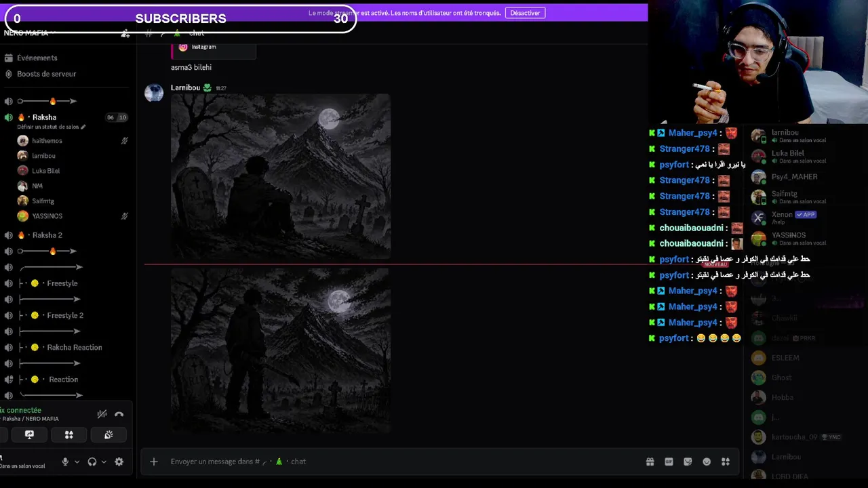Click YASSINOS muted microphone icon
Image resolution: width=868 pixels, height=488 pixels.
124,216
